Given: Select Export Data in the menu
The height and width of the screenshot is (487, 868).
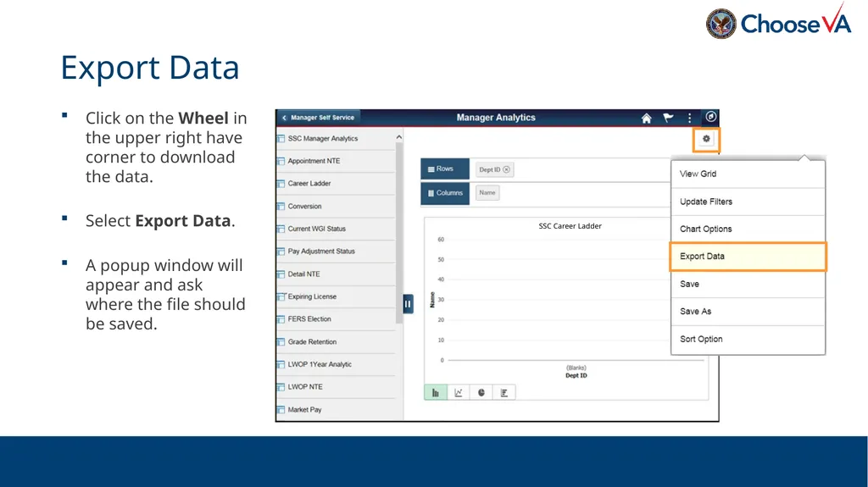Looking at the screenshot, I should point(748,257).
